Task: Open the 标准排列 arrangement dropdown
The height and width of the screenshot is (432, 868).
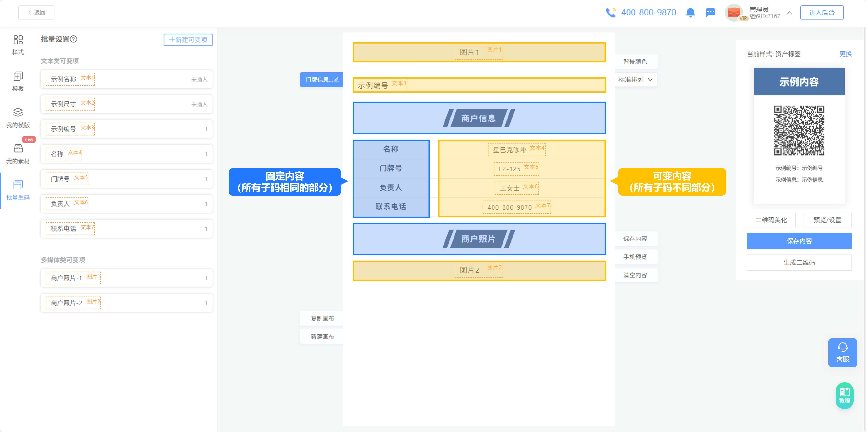Action: pos(635,79)
